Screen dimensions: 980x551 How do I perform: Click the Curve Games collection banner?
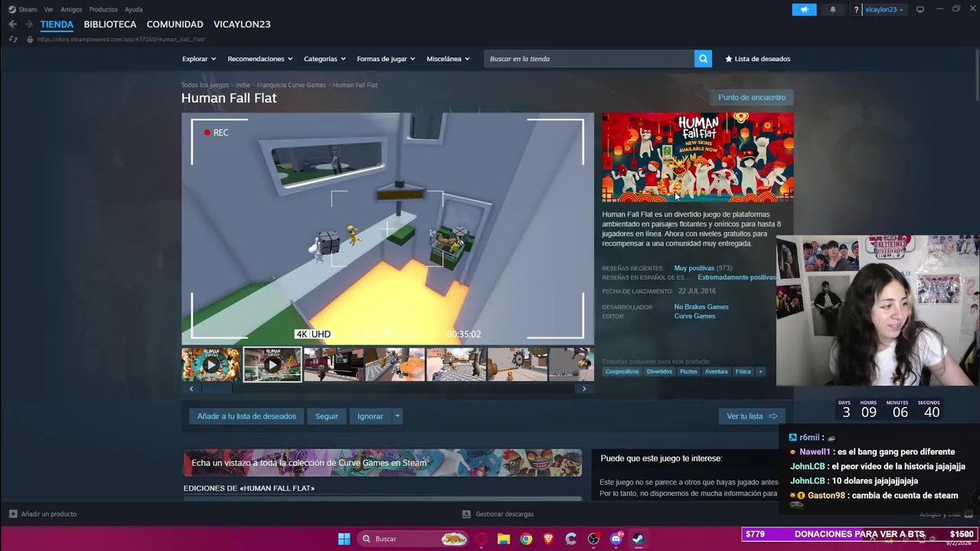pyautogui.click(x=382, y=463)
